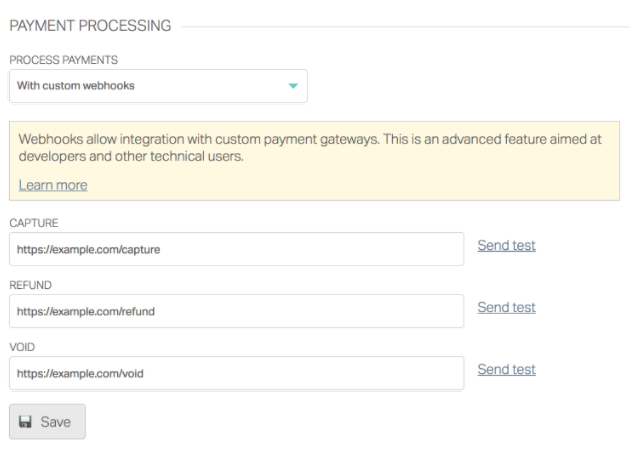This screenshot has height=450, width=630.
Task: Follow the Learn more link
Action: [x=53, y=185]
